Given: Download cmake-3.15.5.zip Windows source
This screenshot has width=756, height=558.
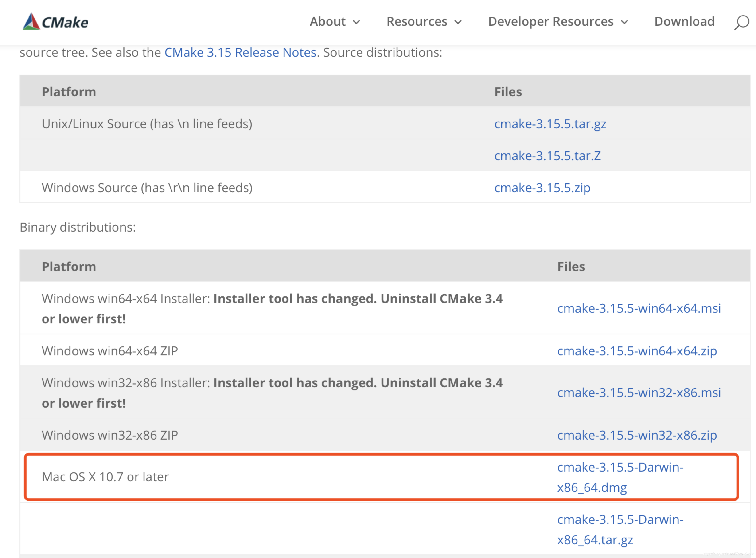Looking at the screenshot, I should point(542,188).
